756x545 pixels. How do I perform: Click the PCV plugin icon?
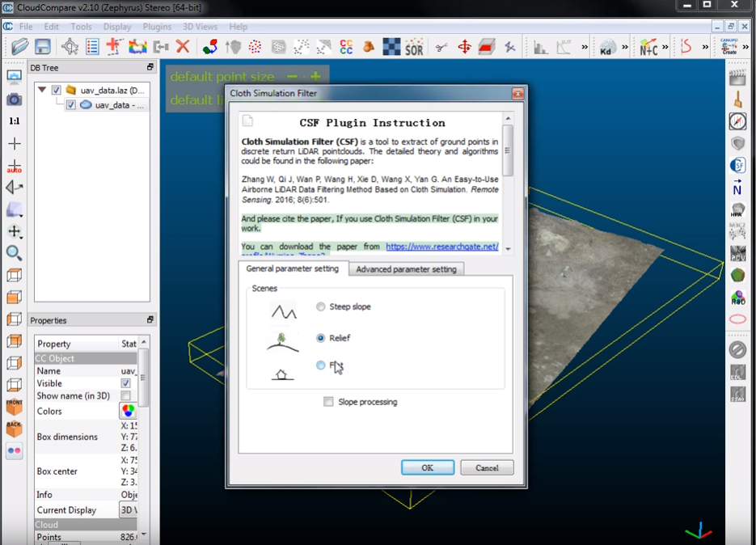tap(737, 253)
